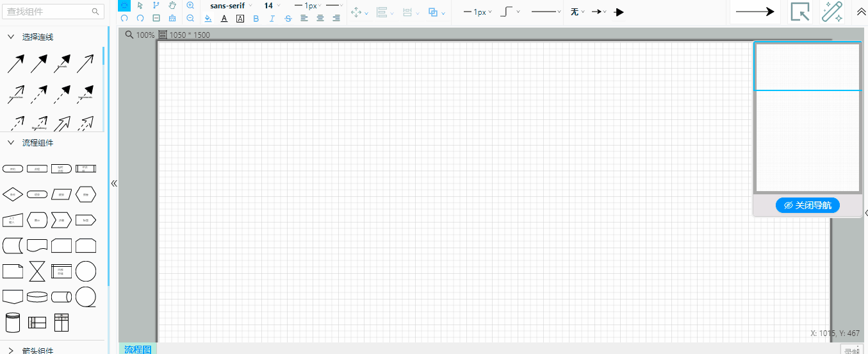Click the zoom out magnifier icon
Viewport: 868px width, 354px height.
pos(190,19)
